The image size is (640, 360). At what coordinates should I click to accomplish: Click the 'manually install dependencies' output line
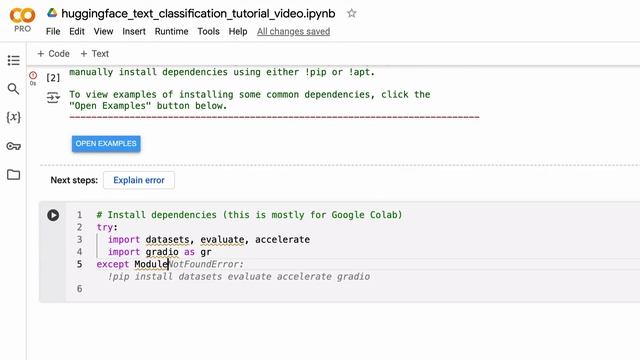point(222,72)
